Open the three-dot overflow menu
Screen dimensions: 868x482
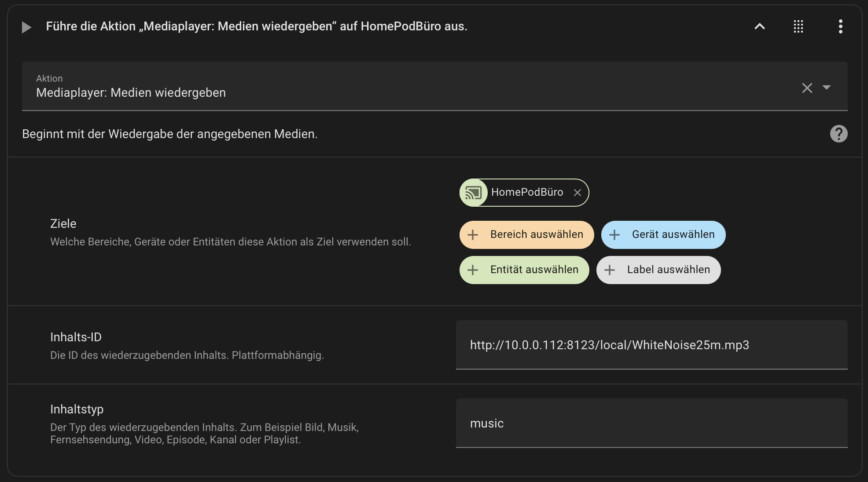click(841, 26)
